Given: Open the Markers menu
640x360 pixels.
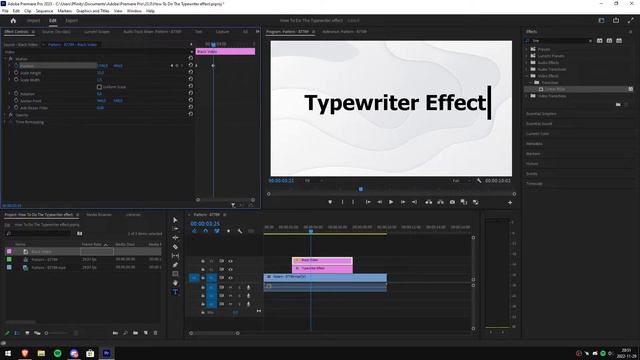Looking at the screenshot, I should click(x=64, y=11).
